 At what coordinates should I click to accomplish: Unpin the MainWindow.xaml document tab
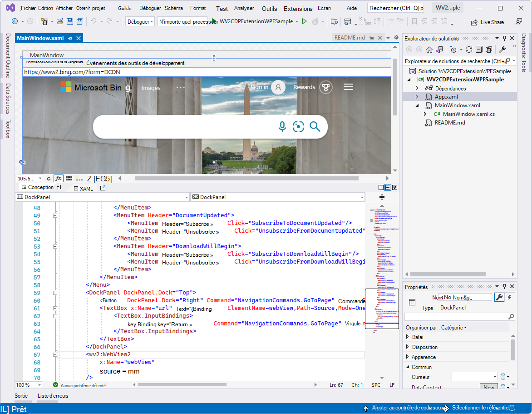click(70, 38)
